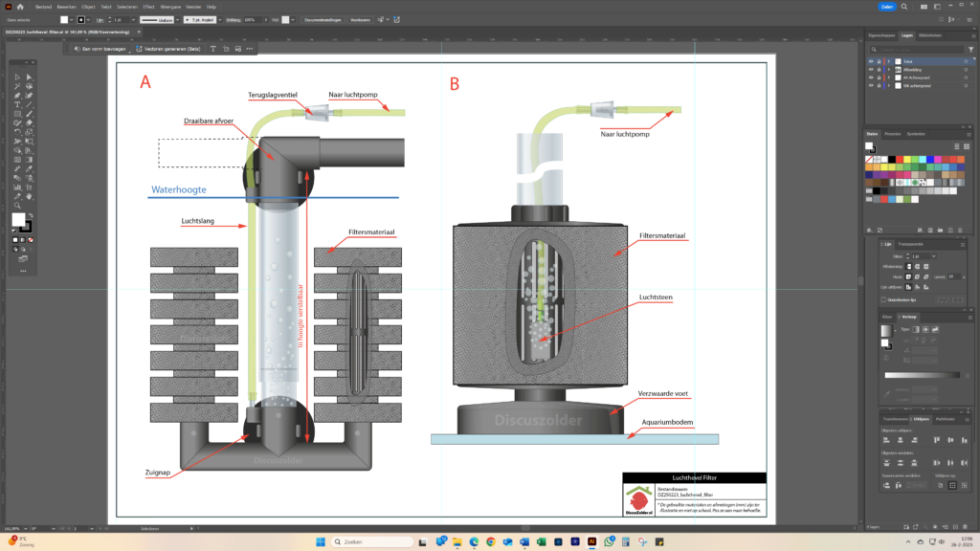Click Een vorm toevoegen button

coord(100,49)
